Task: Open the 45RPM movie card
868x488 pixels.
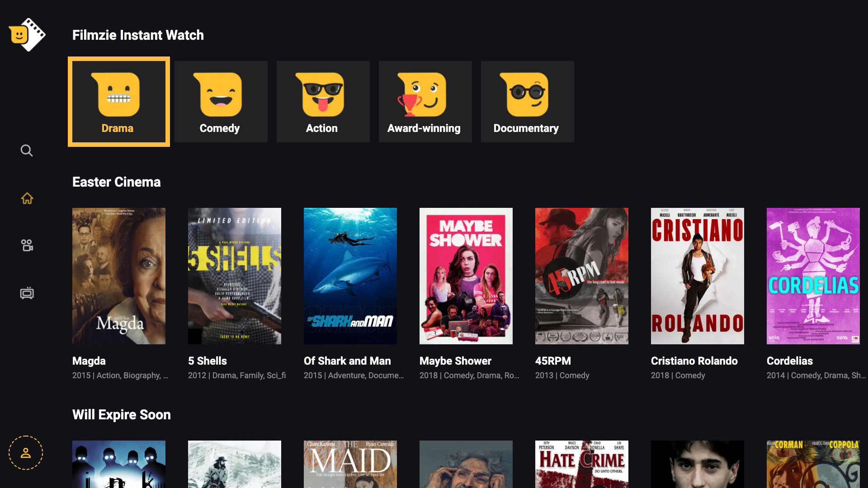Action: tap(582, 276)
